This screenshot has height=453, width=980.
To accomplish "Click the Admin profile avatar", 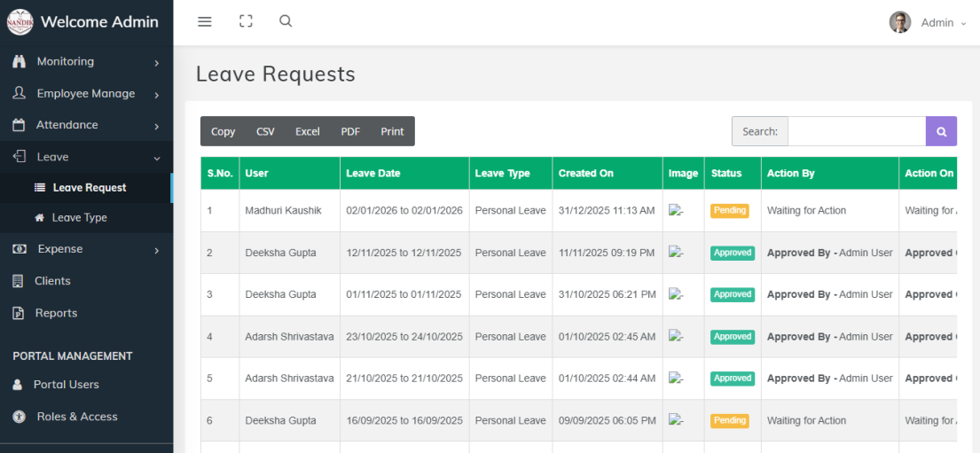I will click(x=900, y=22).
